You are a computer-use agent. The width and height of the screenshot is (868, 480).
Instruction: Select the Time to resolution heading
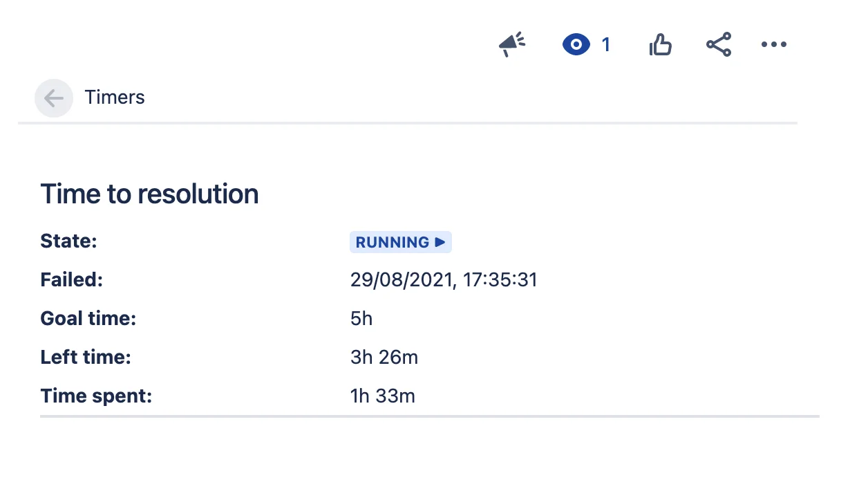point(149,194)
